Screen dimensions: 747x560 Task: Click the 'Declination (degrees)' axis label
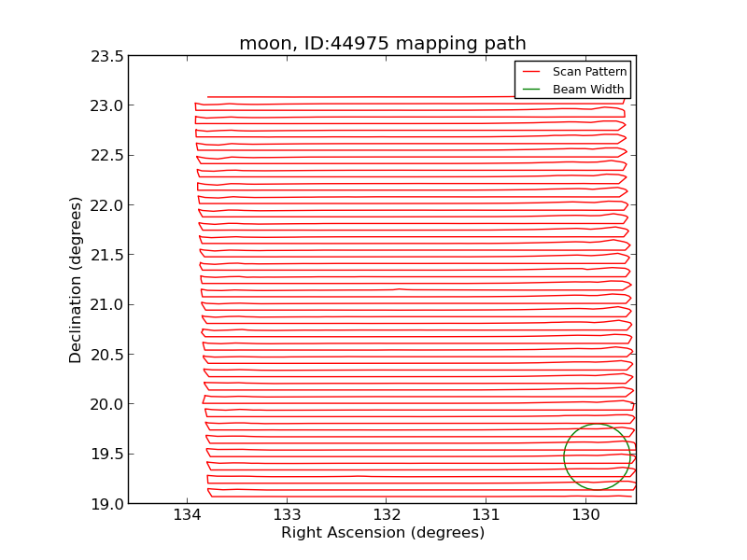point(76,280)
